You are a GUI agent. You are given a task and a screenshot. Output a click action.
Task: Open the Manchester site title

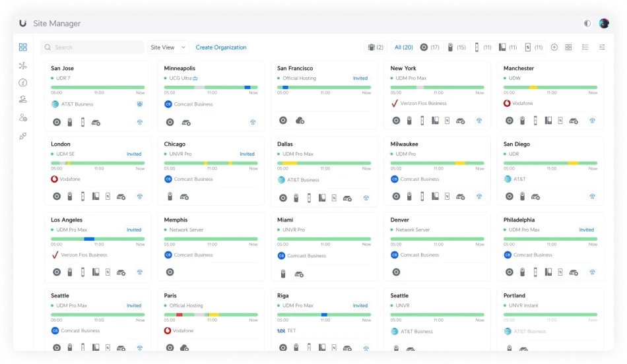[x=519, y=69]
